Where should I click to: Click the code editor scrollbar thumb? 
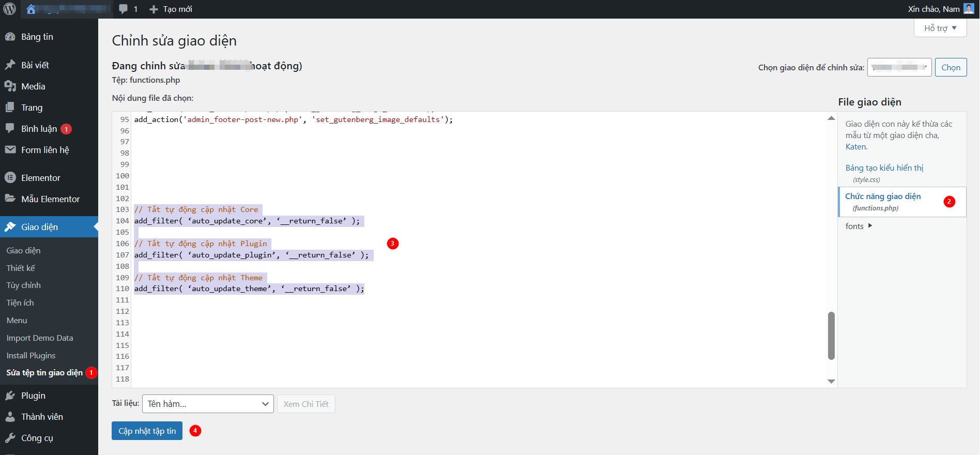tap(831, 336)
